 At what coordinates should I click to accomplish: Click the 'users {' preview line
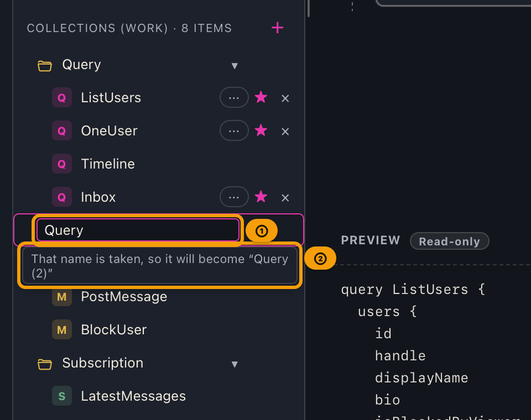(x=387, y=312)
